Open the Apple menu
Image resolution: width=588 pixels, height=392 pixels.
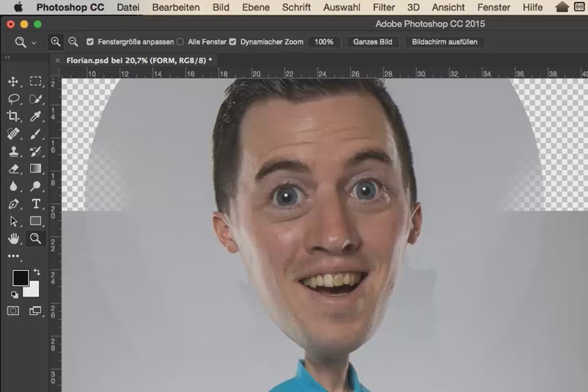coord(19,7)
